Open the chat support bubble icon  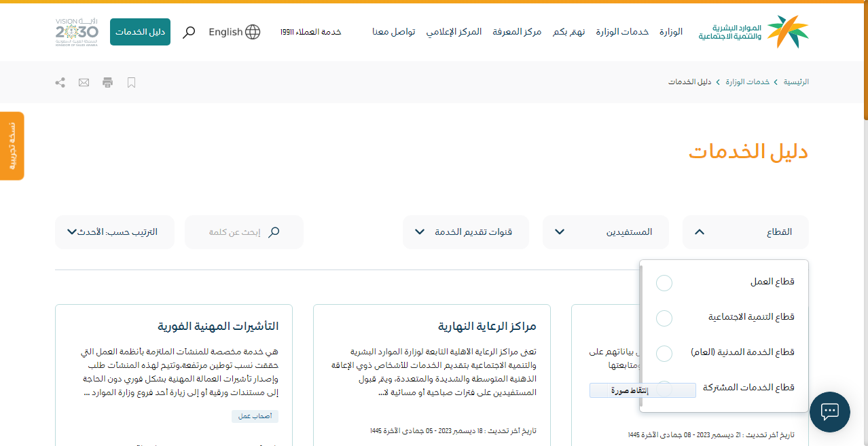coord(830,412)
